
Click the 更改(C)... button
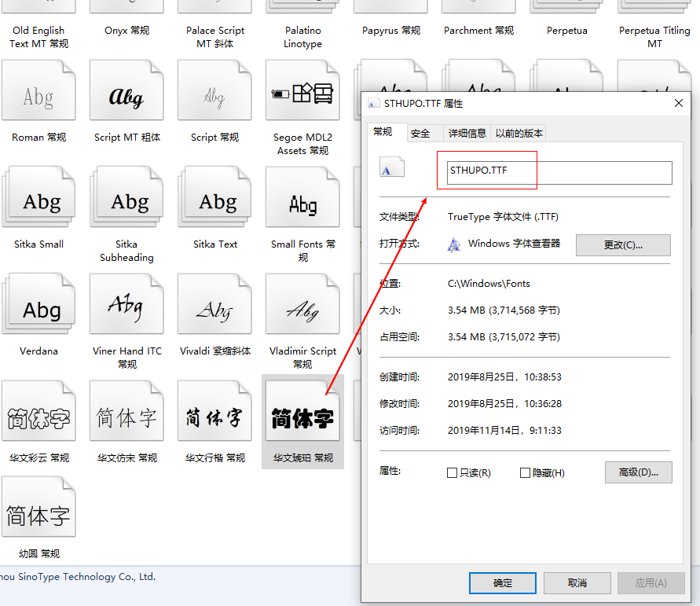[x=623, y=244]
